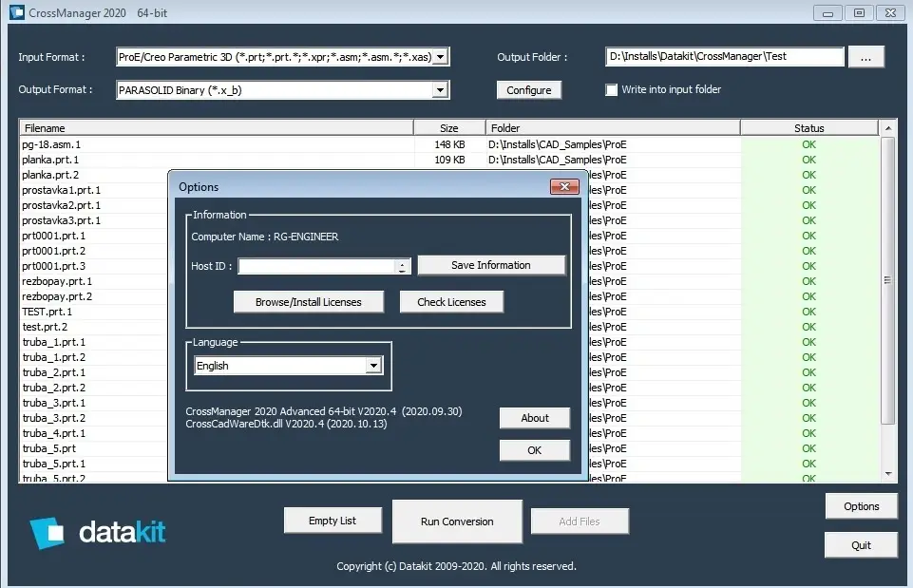Image resolution: width=913 pixels, height=588 pixels.
Task: Click Save Information button
Action: (x=491, y=265)
